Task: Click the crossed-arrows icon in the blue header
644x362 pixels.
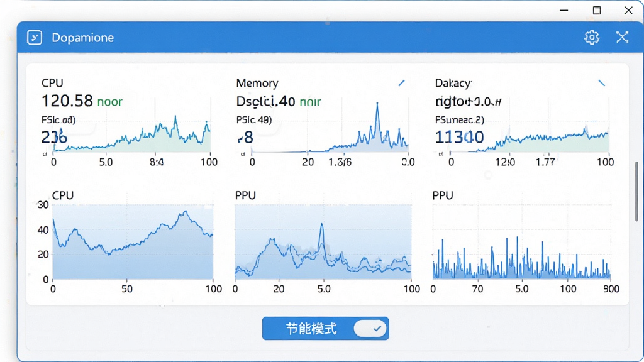Action: pyautogui.click(x=622, y=37)
